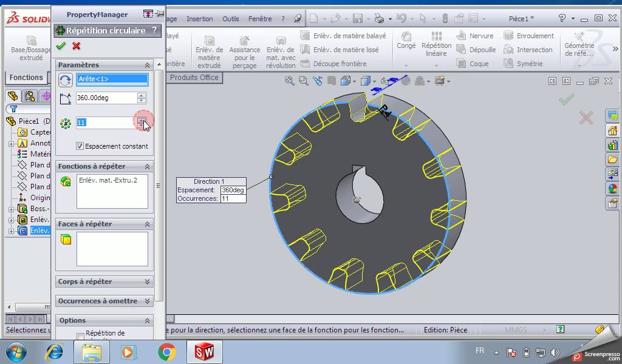Expand the Boss.- feature tree node
622x364 pixels.
pyautogui.click(x=11, y=209)
